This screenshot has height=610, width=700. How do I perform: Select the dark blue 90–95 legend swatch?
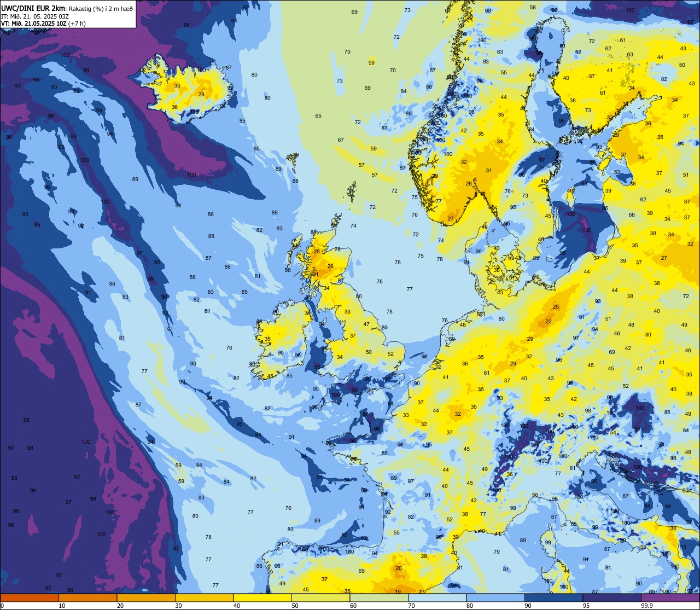pos(553,597)
